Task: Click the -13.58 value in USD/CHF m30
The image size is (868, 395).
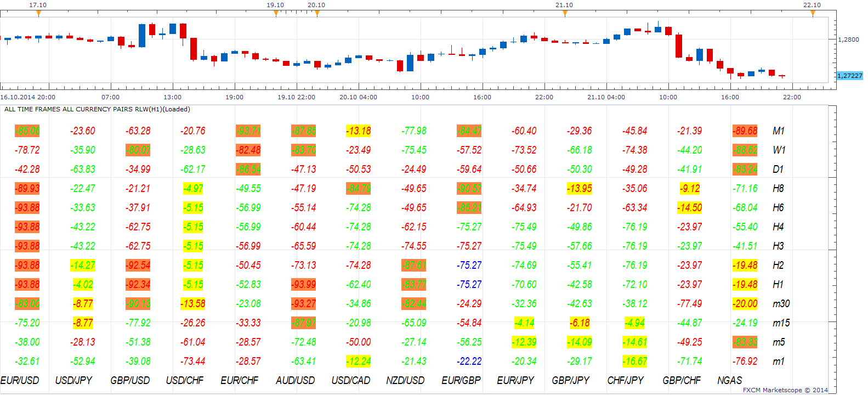Action: [193, 304]
